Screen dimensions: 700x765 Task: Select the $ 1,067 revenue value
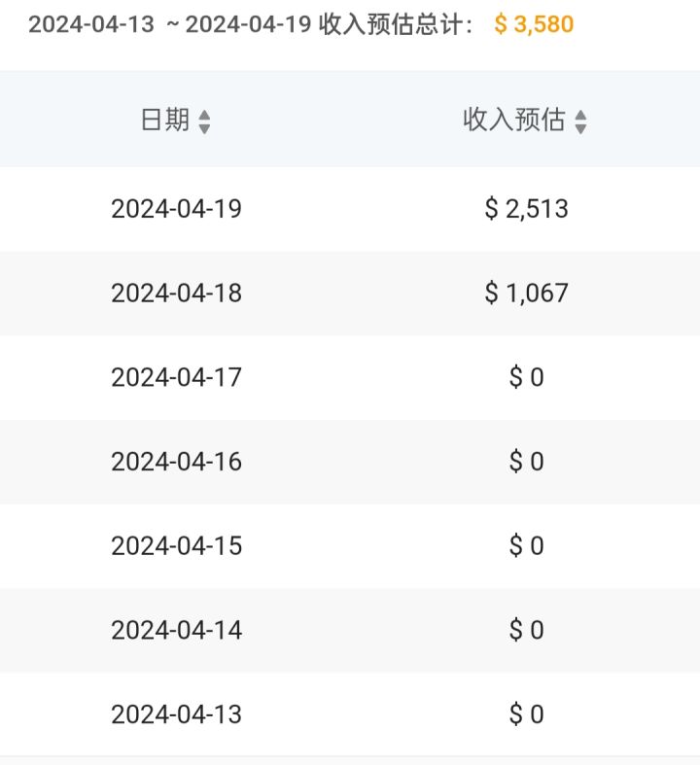pyautogui.click(x=527, y=294)
